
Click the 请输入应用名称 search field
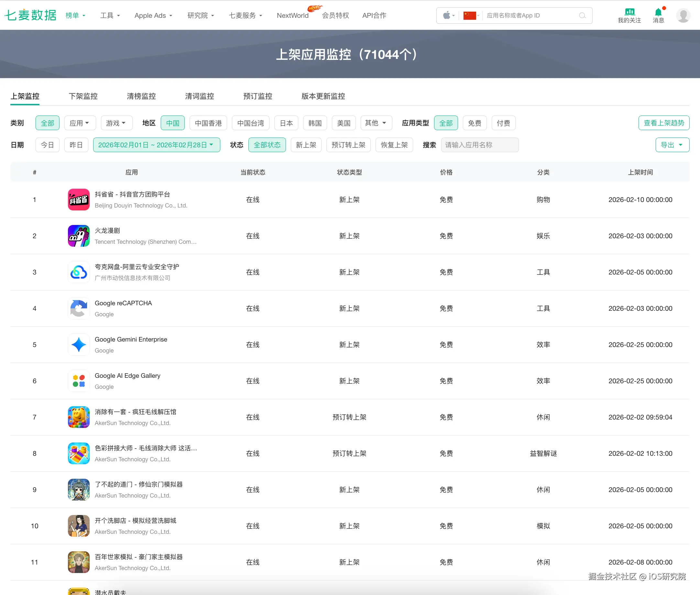pos(479,145)
